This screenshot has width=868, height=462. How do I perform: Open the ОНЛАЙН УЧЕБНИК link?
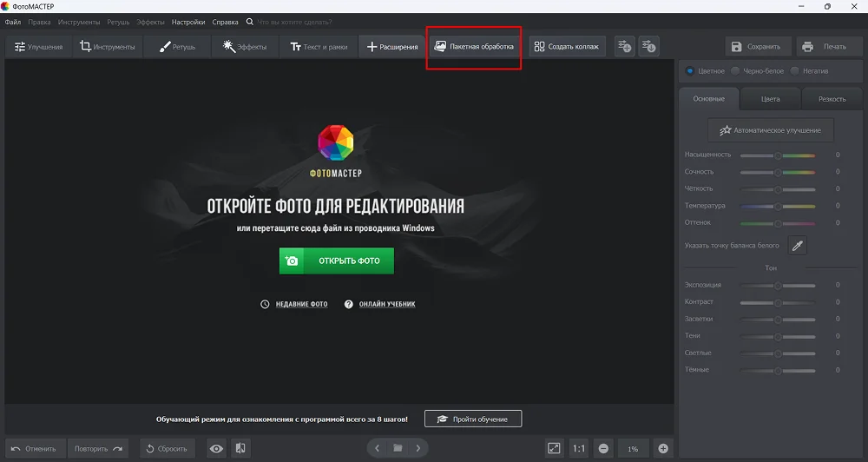click(x=387, y=304)
